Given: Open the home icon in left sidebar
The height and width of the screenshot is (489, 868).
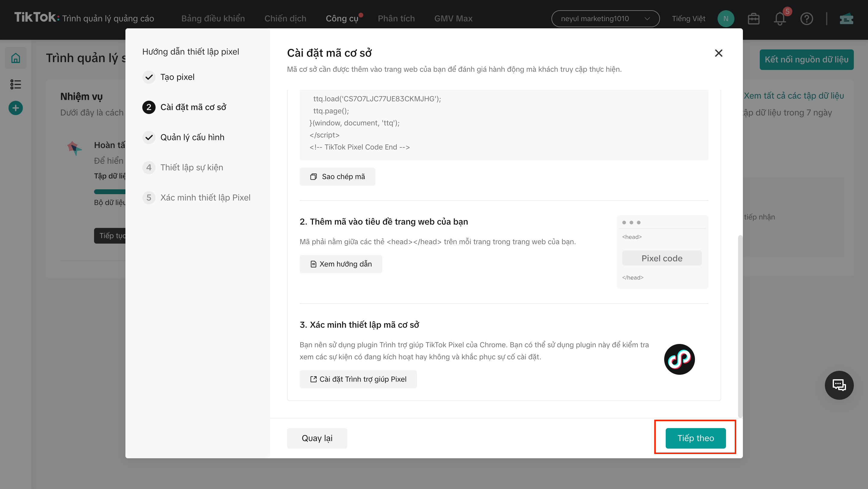Looking at the screenshot, I should pyautogui.click(x=15, y=58).
